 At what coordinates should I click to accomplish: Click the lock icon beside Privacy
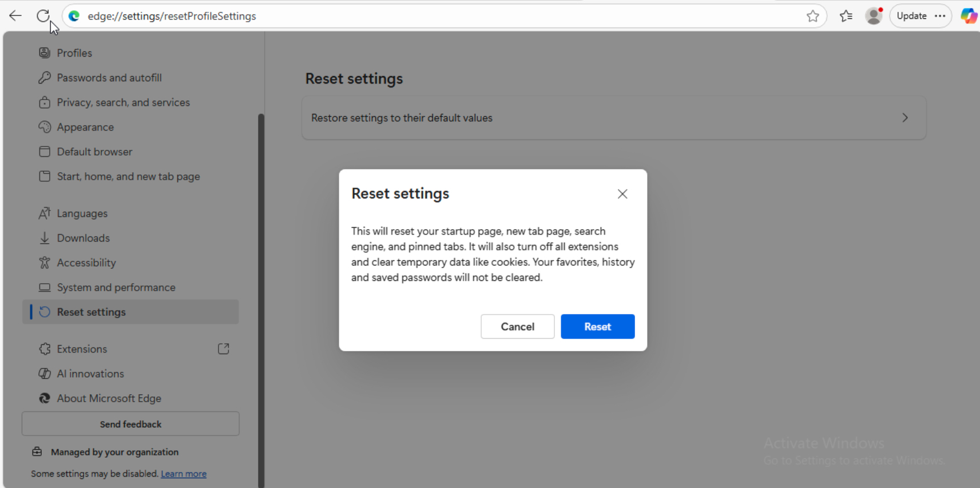tap(45, 102)
